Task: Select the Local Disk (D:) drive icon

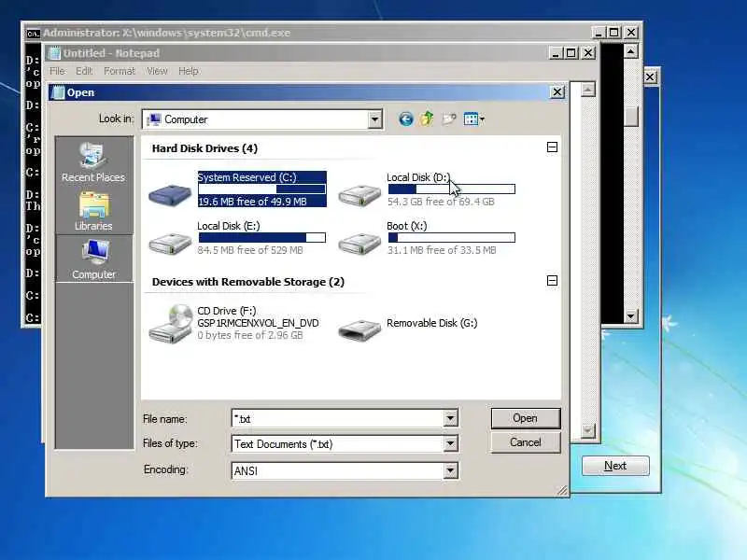Action: [359, 195]
